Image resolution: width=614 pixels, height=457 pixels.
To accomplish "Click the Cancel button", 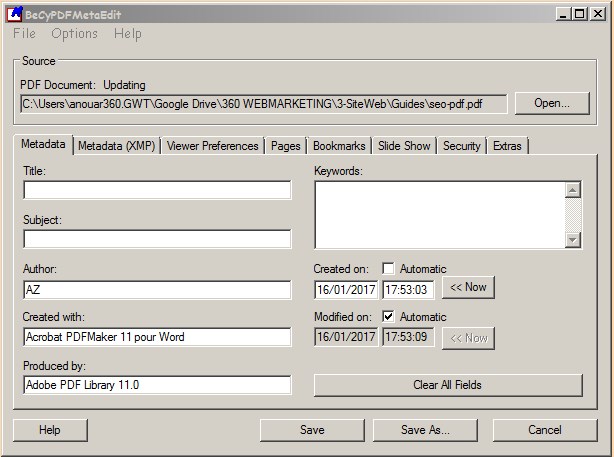I will 545,430.
